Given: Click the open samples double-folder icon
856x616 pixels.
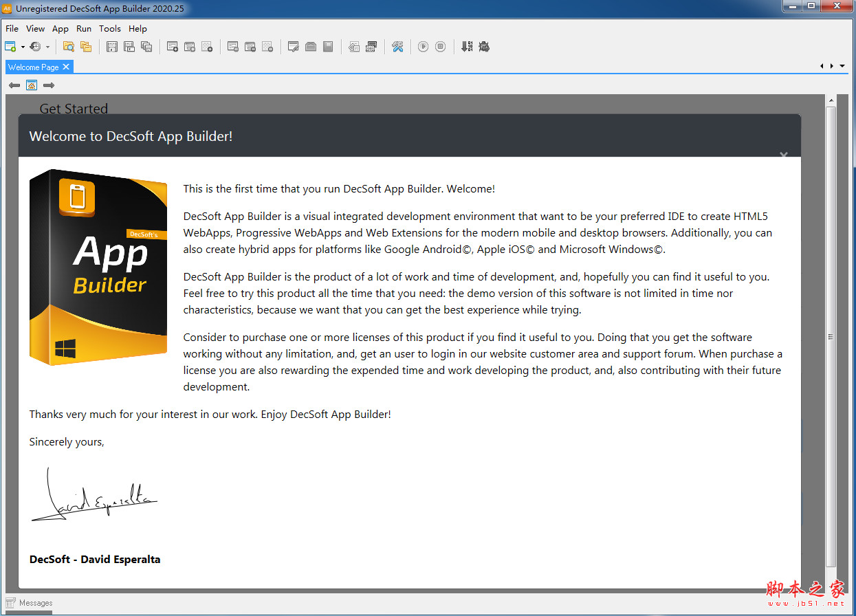Looking at the screenshot, I should [86, 47].
